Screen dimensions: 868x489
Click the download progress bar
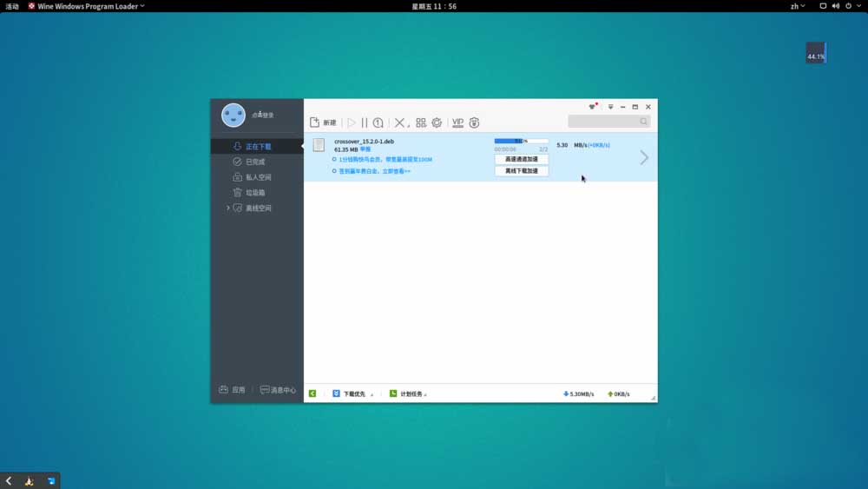pyautogui.click(x=521, y=142)
